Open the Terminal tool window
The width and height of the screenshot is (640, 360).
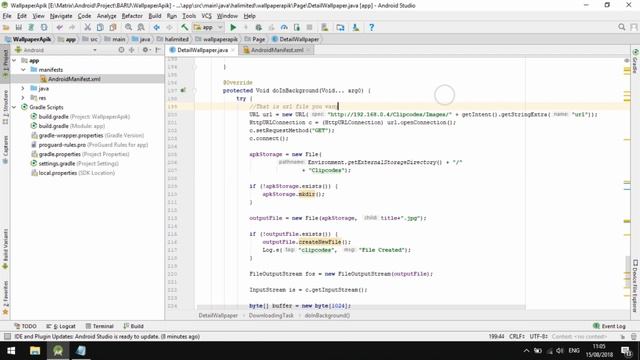(x=100, y=326)
